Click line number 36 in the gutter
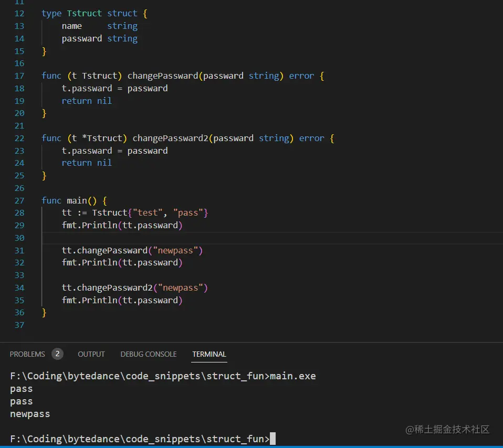The image size is (503, 448). click(x=19, y=313)
